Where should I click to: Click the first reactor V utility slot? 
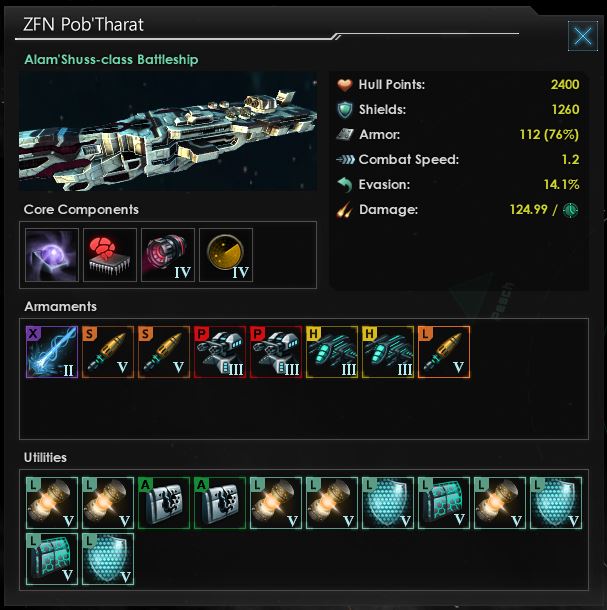(x=52, y=503)
